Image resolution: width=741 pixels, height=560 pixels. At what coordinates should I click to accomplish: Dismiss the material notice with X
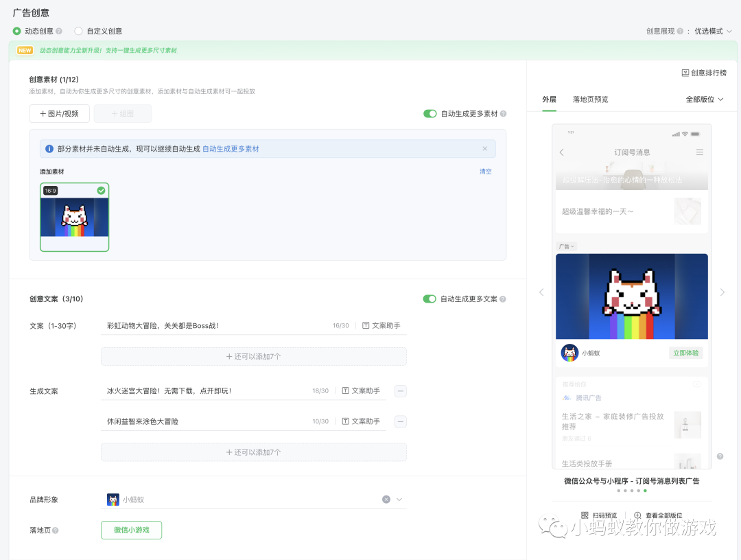485,148
